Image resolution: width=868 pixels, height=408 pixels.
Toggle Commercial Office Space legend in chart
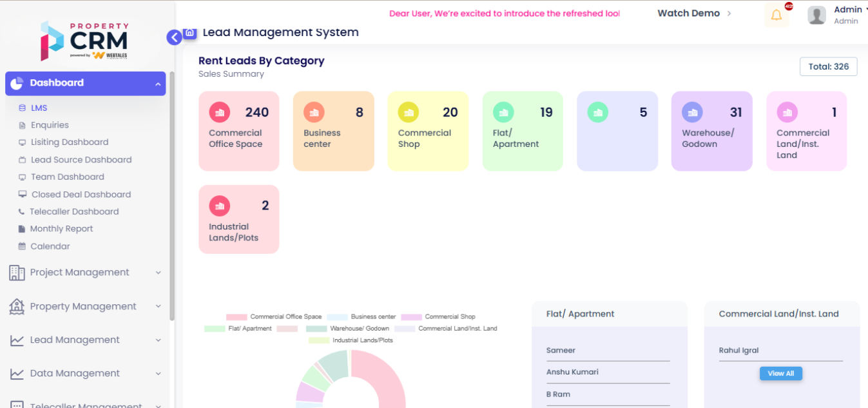[x=274, y=316]
